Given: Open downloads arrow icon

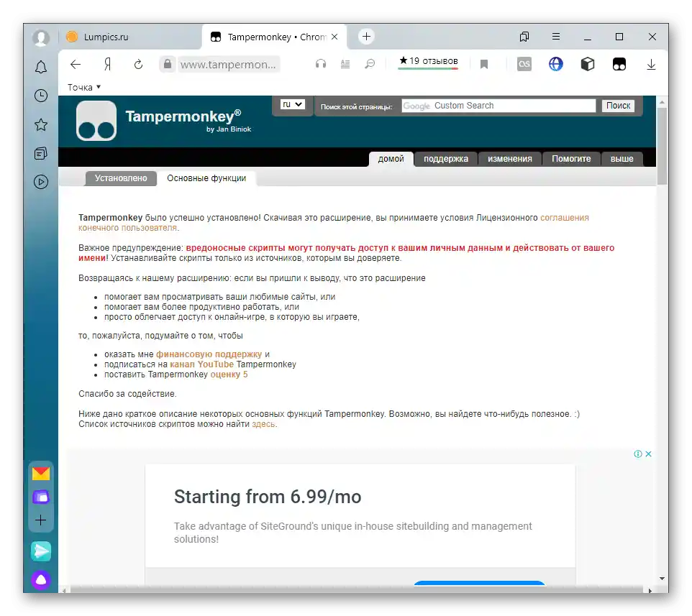Looking at the screenshot, I should (x=651, y=65).
